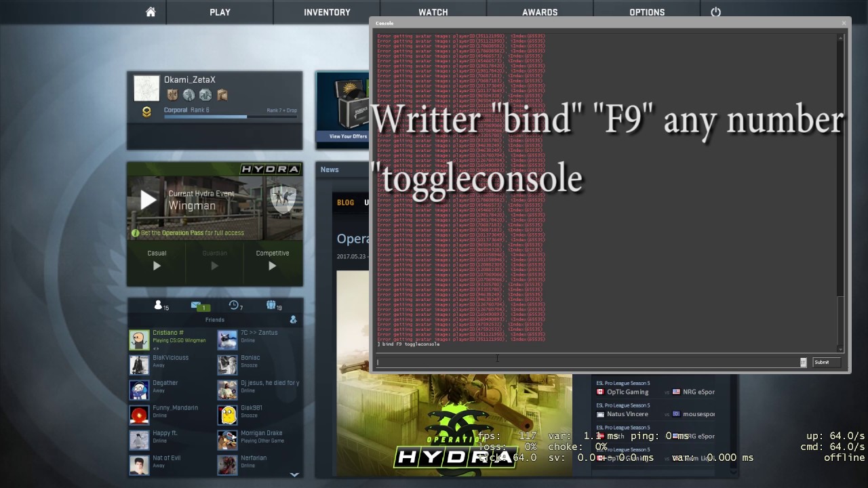Open the group lobby tab icon

(x=274, y=306)
